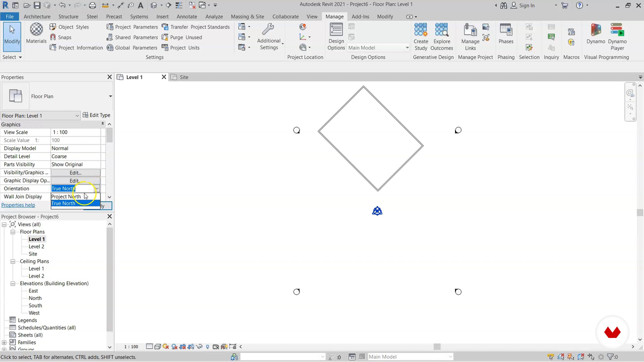Open a project with the Open icon
The image size is (644, 362).
27,5
